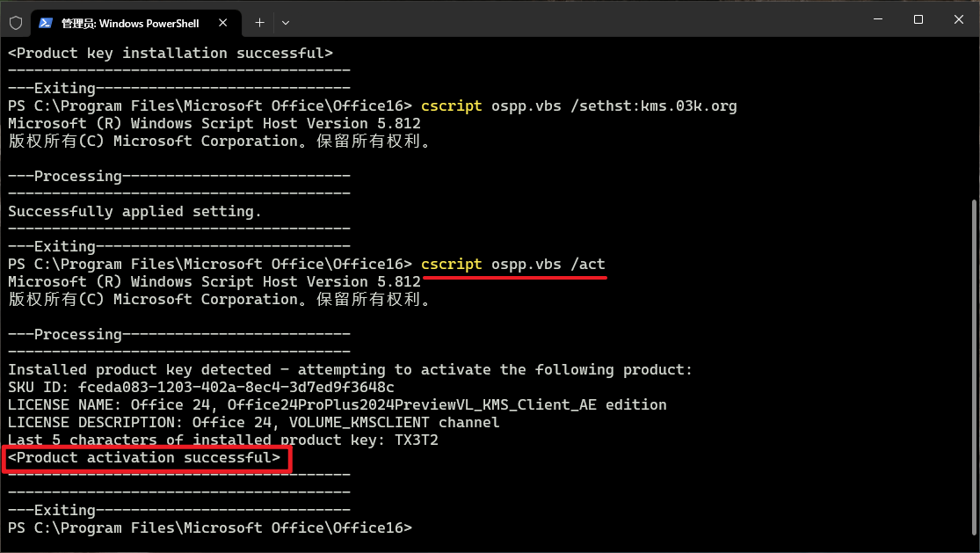Click the vertical scrollbar thumb

[973, 369]
